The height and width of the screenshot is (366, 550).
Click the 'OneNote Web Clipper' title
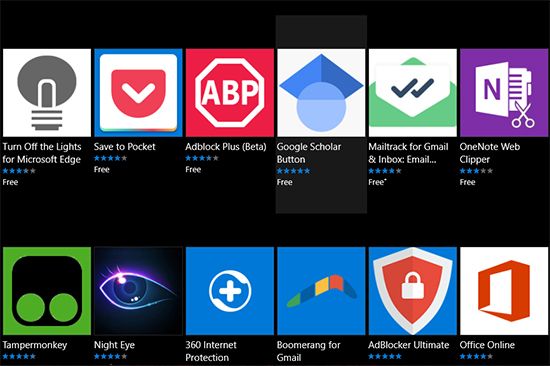click(x=490, y=153)
